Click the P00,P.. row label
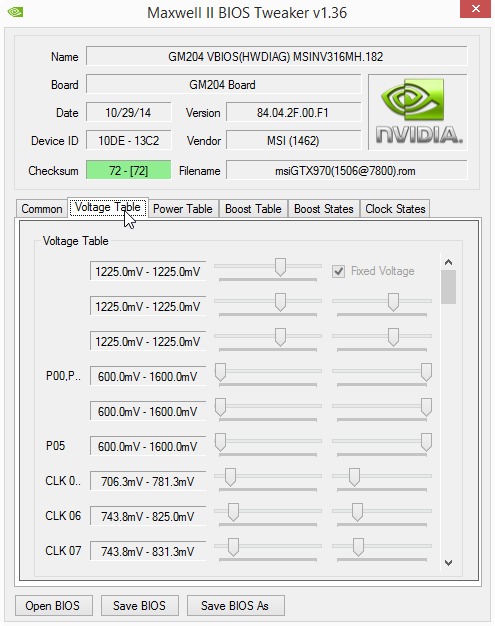Viewport: 495px width, 626px height. [x=63, y=376]
